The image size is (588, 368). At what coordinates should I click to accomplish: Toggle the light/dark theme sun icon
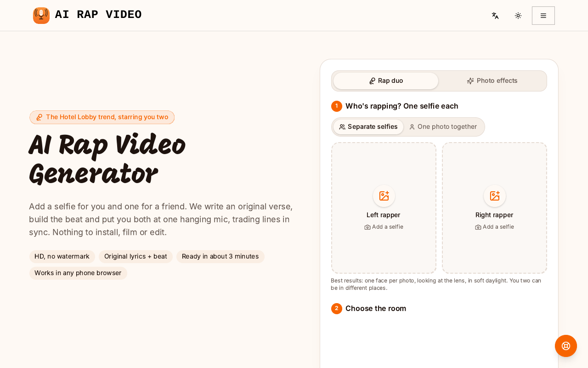[518, 16]
